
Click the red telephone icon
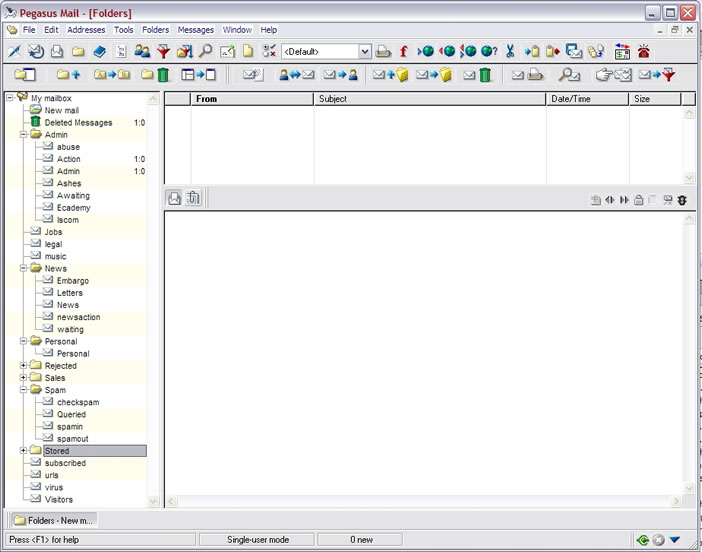pos(644,51)
